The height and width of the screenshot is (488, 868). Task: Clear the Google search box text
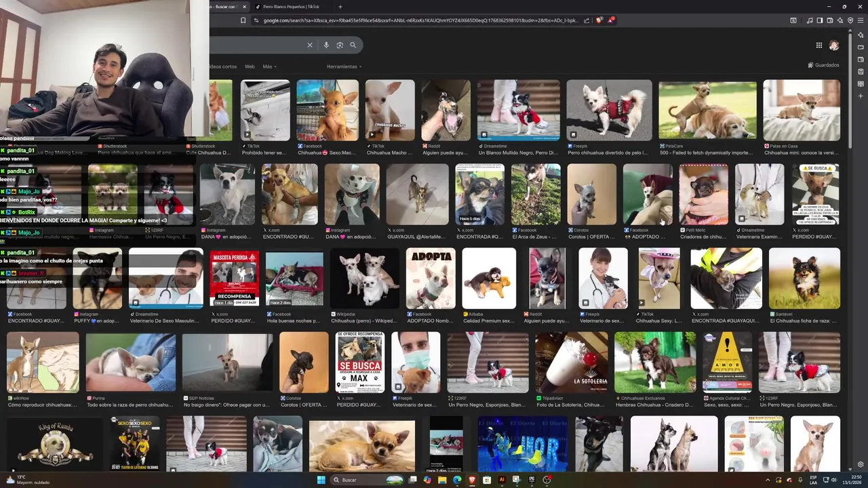pyautogui.click(x=310, y=45)
